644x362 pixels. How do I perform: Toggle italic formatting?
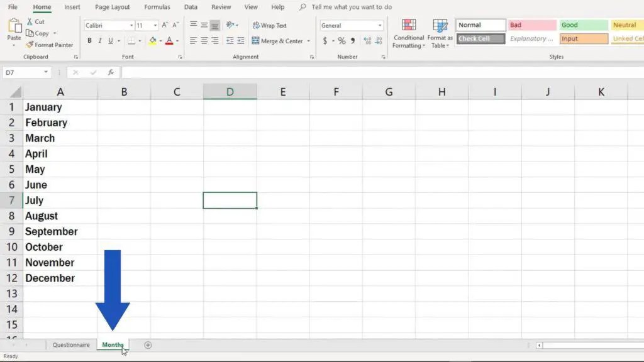point(99,40)
